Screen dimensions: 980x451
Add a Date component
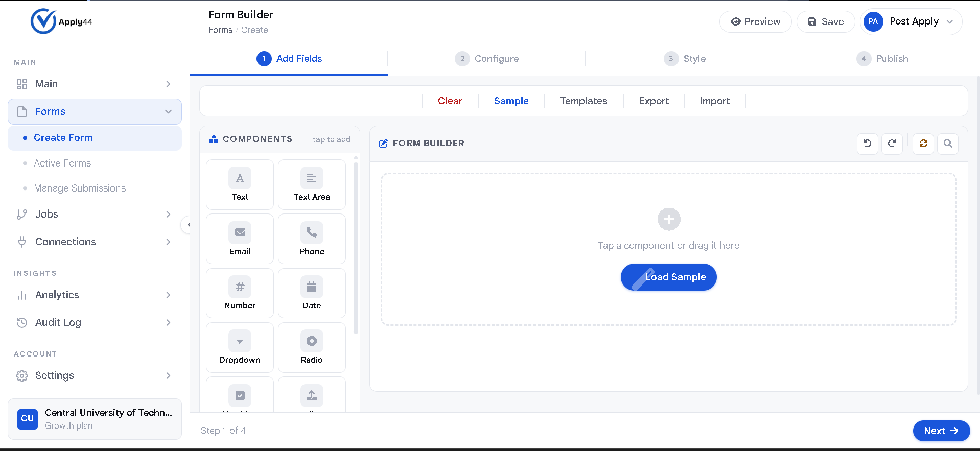[x=312, y=293]
